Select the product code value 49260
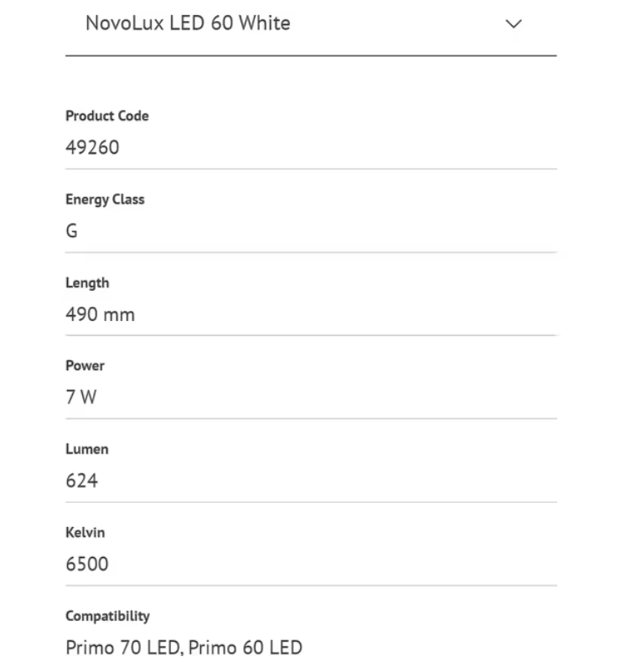The width and height of the screenshot is (630, 672). [92, 147]
